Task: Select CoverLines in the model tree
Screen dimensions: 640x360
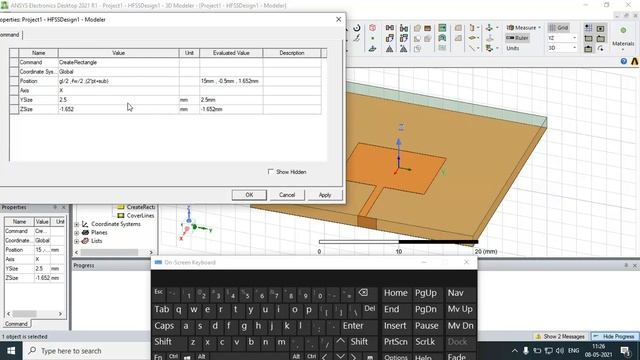Action: click(x=140, y=216)
